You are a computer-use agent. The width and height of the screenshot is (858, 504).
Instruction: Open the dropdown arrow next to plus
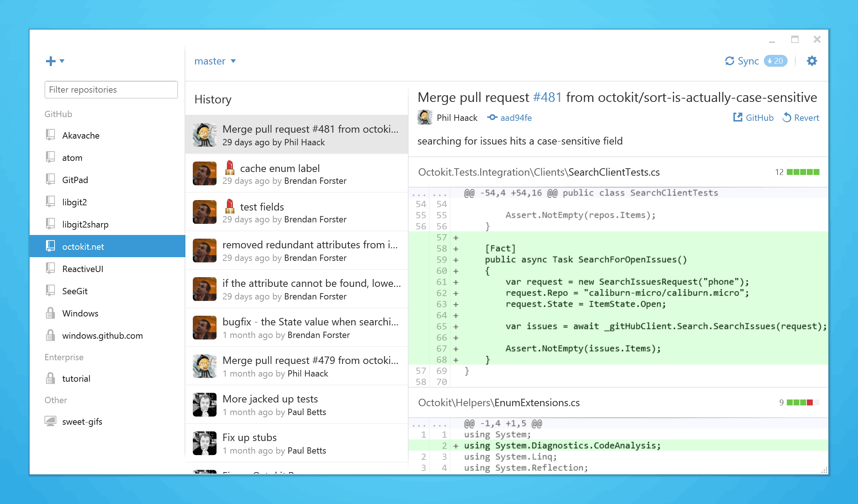(x=62, y=61)
